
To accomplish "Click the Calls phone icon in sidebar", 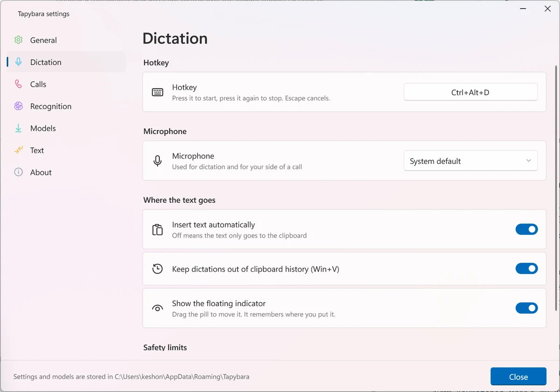I will pyautogui.click(x=18, y=84).
